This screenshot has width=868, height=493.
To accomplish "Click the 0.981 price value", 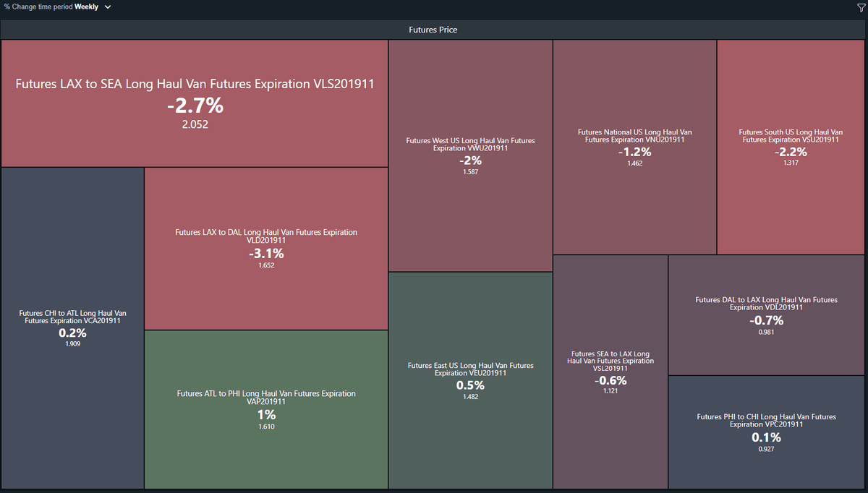I will pyautogui.click(x=766, y=332).
